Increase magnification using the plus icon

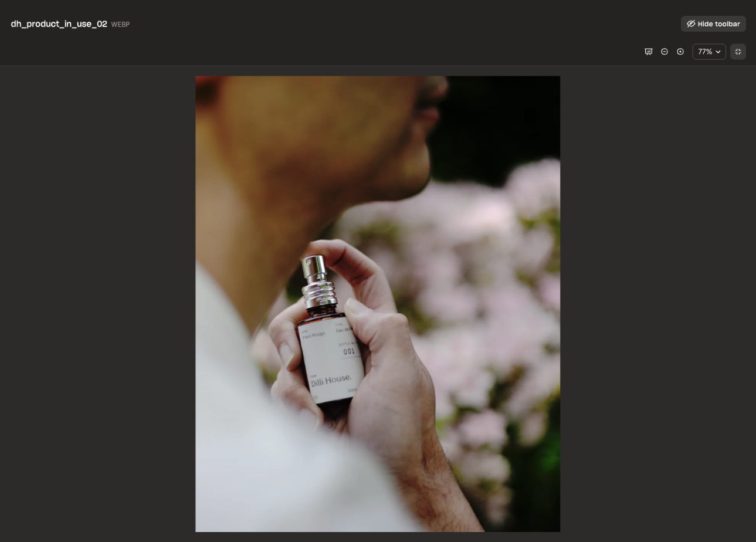(680, 52)
